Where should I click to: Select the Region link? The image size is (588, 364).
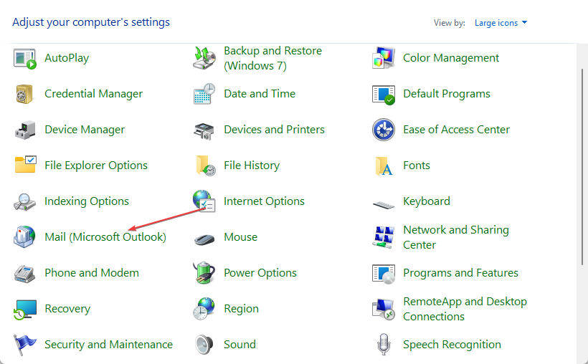[x=241, y=309]
